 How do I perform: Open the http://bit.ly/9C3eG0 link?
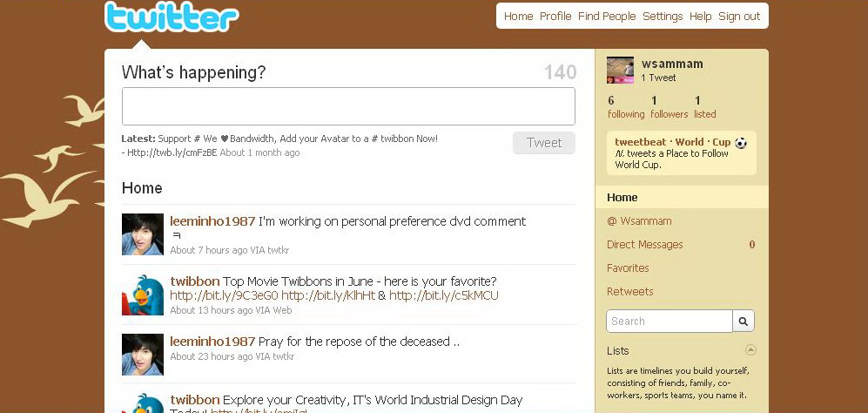pos(225,295)
